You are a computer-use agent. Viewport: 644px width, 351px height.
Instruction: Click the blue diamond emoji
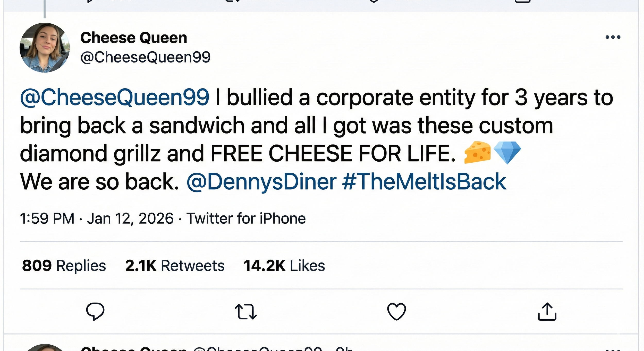point(507,153)
